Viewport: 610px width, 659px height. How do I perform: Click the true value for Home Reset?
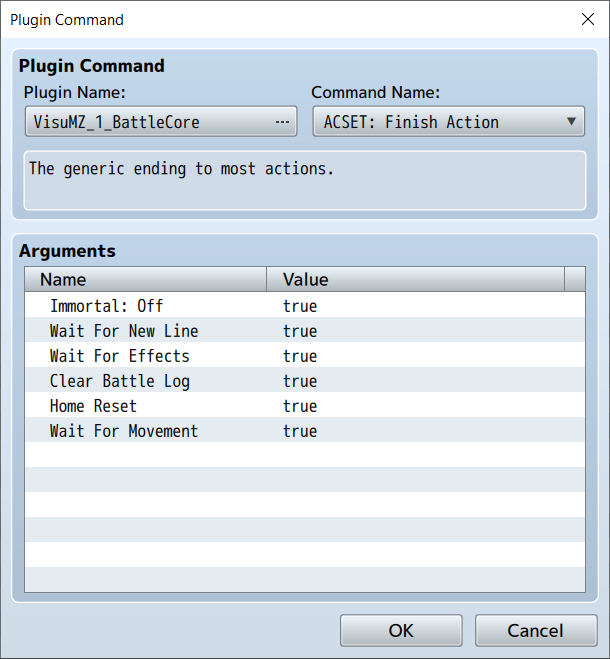300,406
